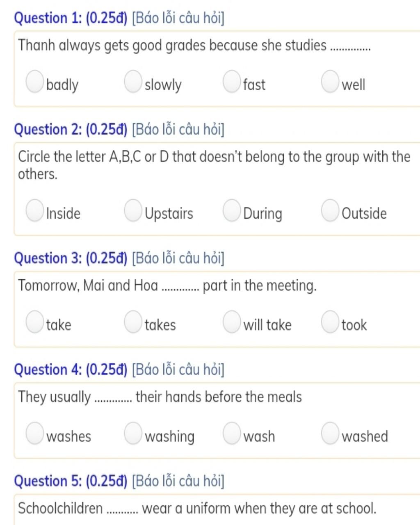420x525 pixels.
Task: Pick 'fast' as Question 1 answer
Action: pos(232,81)
